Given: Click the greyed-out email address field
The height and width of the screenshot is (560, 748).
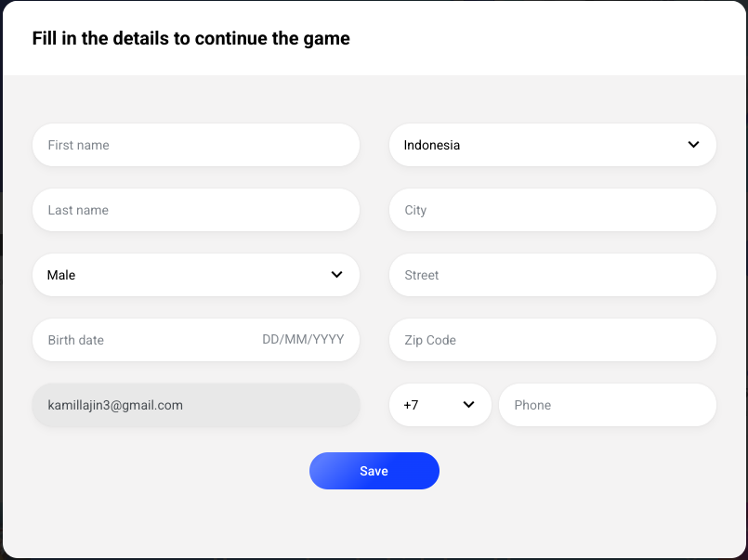Looking at the screenshot, I should pos(195,405).
